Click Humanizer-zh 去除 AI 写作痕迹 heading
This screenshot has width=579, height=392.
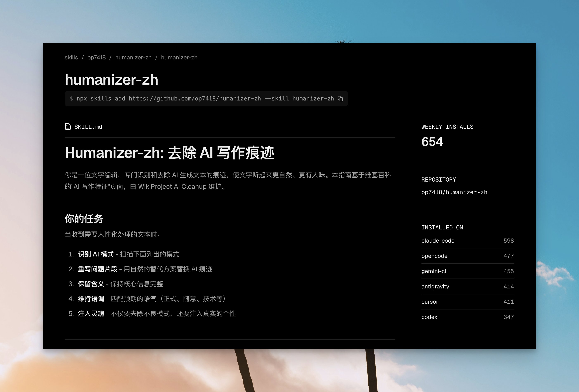pos(169,152)
